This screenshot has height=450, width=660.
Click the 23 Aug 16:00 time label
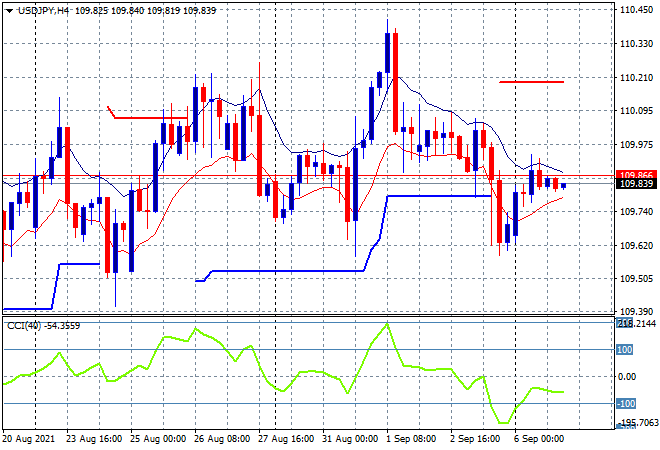click(94, 439)
